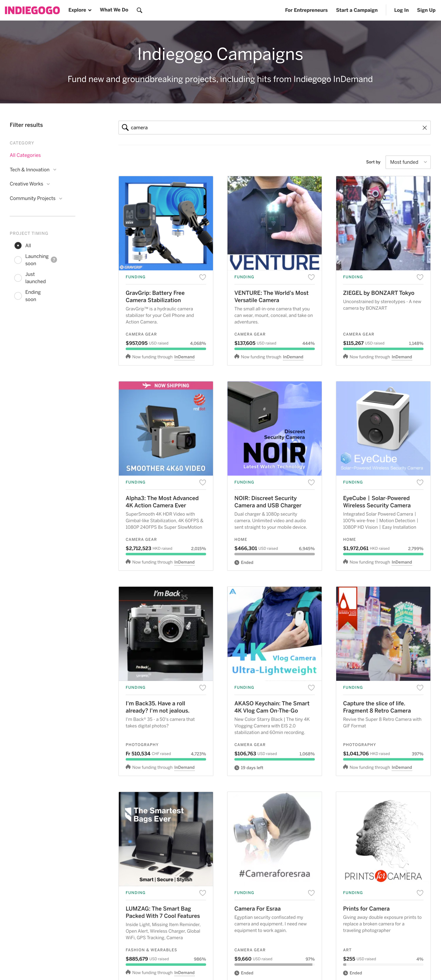
Task: Favorite VENTURE camera campaign heart icon
Action: click(311, 277)
